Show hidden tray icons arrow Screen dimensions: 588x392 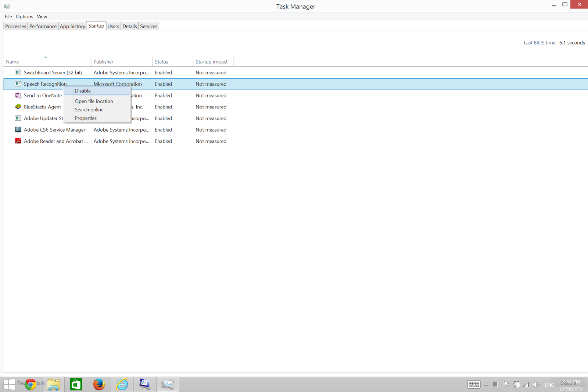pos(486,385)
